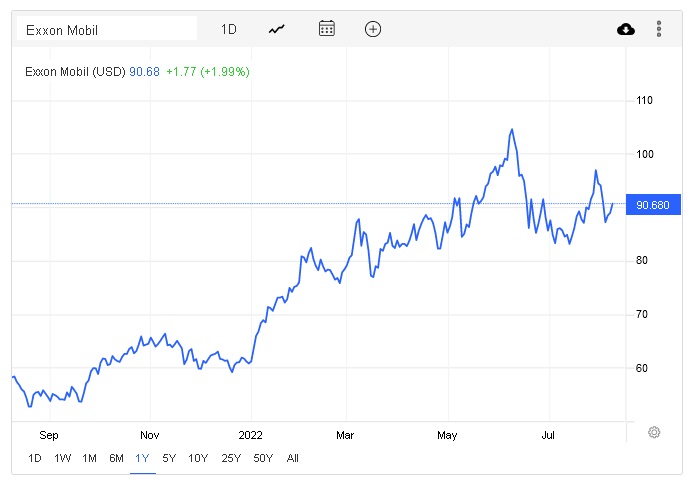Select the 5Y time range

pyautogui.click(x=169, y=459)
